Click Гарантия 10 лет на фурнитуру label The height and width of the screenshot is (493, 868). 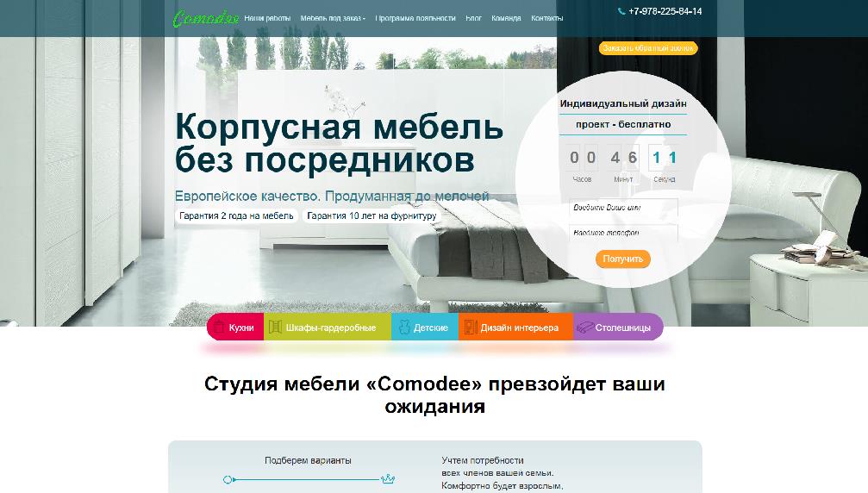point(372,215)
